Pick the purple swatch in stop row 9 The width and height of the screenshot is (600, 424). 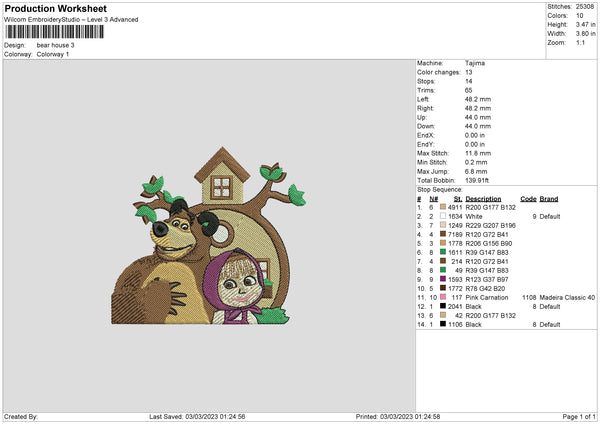tap(443, 279)
